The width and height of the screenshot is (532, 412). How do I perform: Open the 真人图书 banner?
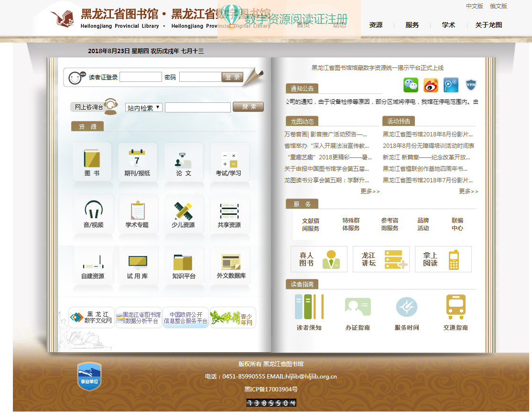319,259
